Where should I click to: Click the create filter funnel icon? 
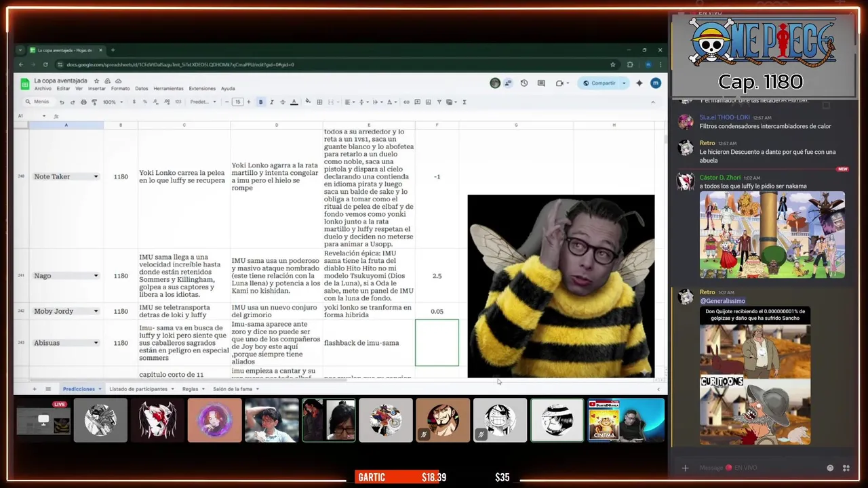439,102
